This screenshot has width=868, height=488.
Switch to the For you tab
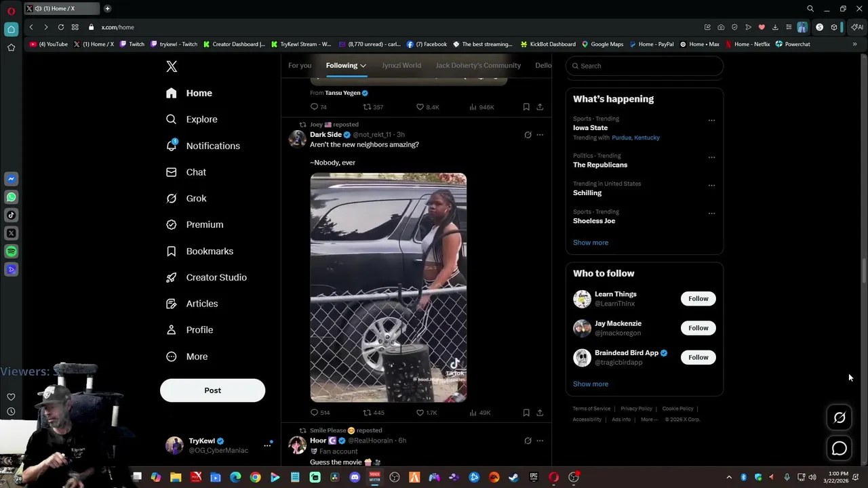click(300, 66)
